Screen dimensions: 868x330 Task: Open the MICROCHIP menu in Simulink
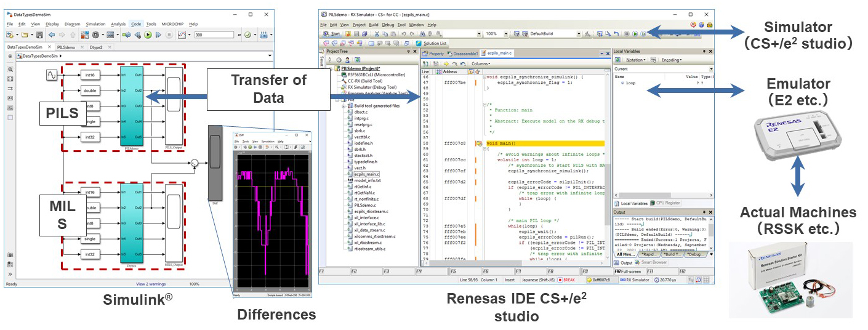point(172,24)
